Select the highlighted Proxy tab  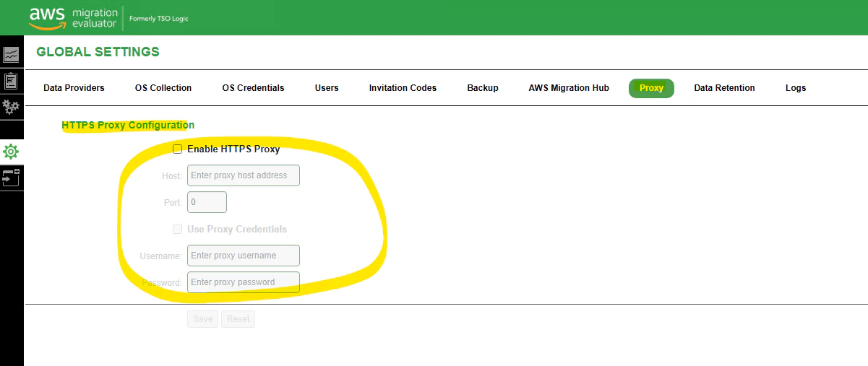click(x=651, y=88)
